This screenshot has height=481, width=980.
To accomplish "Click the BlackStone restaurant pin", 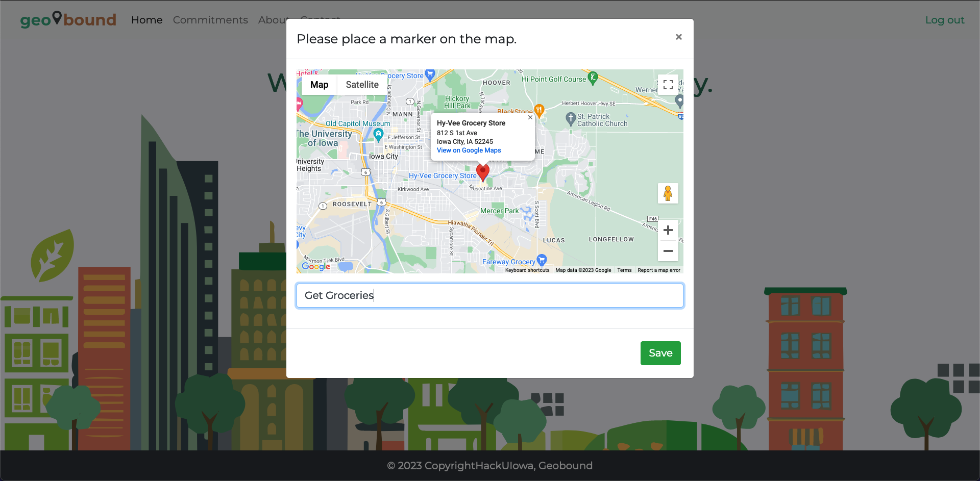I will pos(540,110).
